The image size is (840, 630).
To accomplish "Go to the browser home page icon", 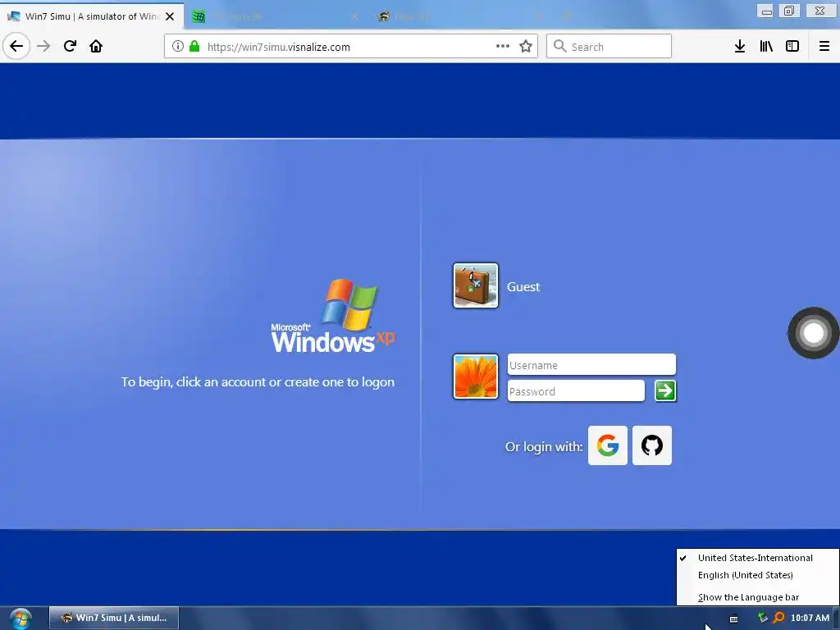I will 96,46.
